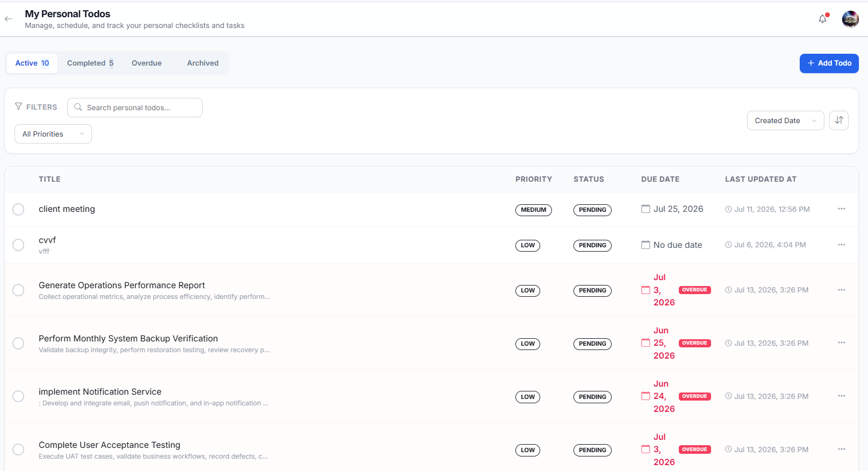Check off Generate Operations Performance Report
This screenshot has height=471, width=868.
[18, 290]
